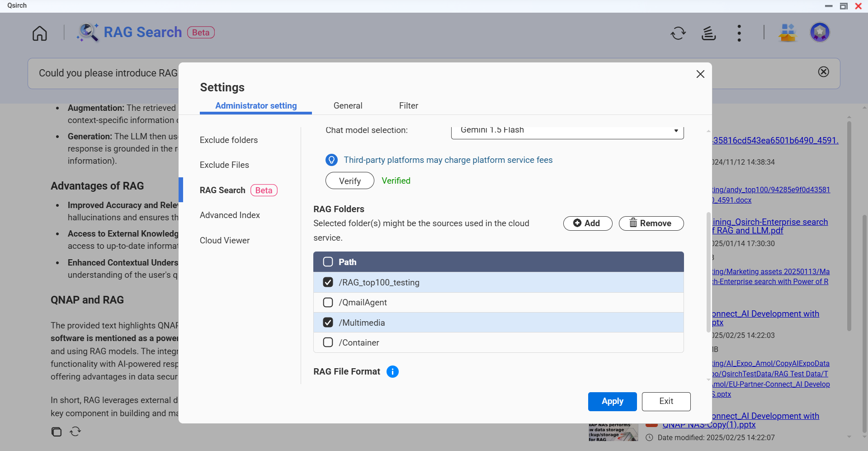Open the andy_top100 docx file link

771,195
